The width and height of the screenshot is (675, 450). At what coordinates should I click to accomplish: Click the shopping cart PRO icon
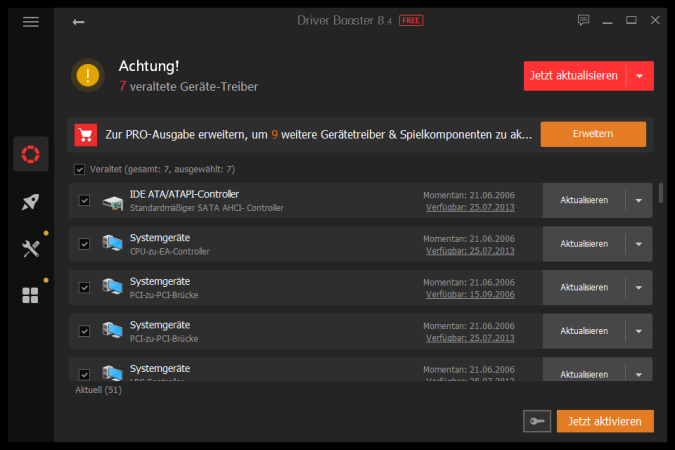point(86,135)
